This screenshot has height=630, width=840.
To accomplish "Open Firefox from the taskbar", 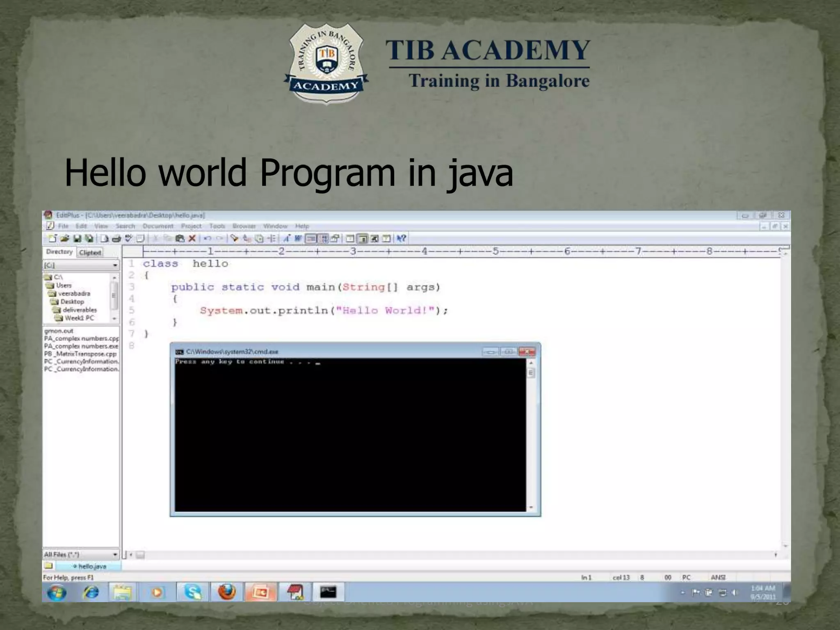I will pyautogui.click(x=226, y=592).
